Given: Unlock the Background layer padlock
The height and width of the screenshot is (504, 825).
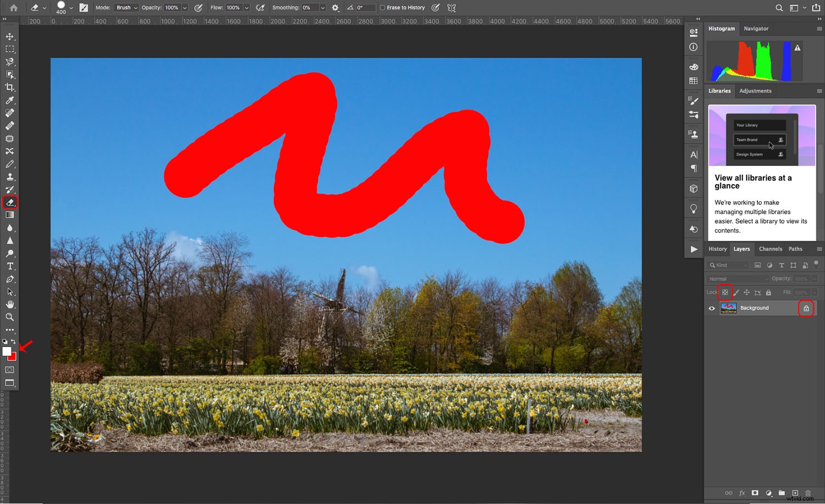Looking at the screenshot, I should [x=806, y=308].
